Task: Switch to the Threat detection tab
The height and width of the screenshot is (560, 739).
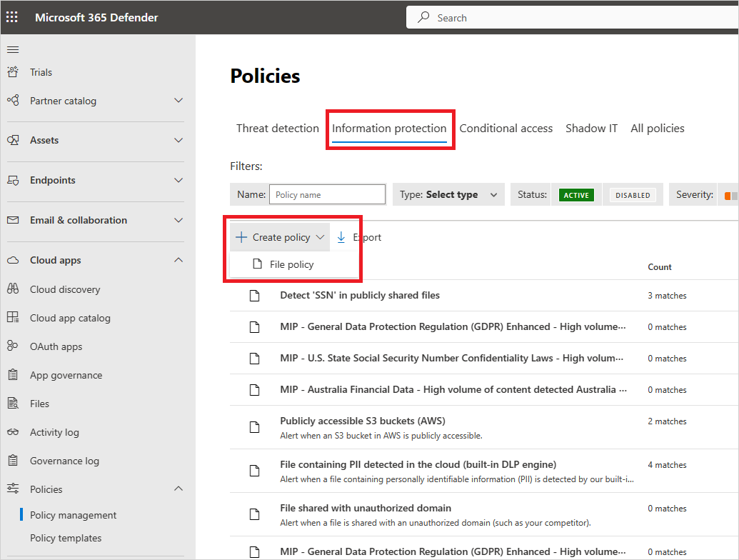Action: coord(277,129)
